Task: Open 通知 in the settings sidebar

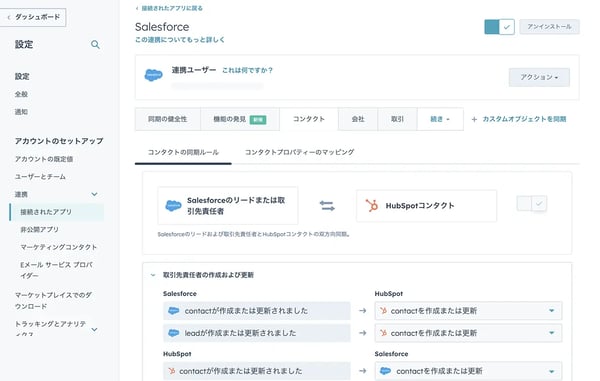Action: click(x=21, y=112)
